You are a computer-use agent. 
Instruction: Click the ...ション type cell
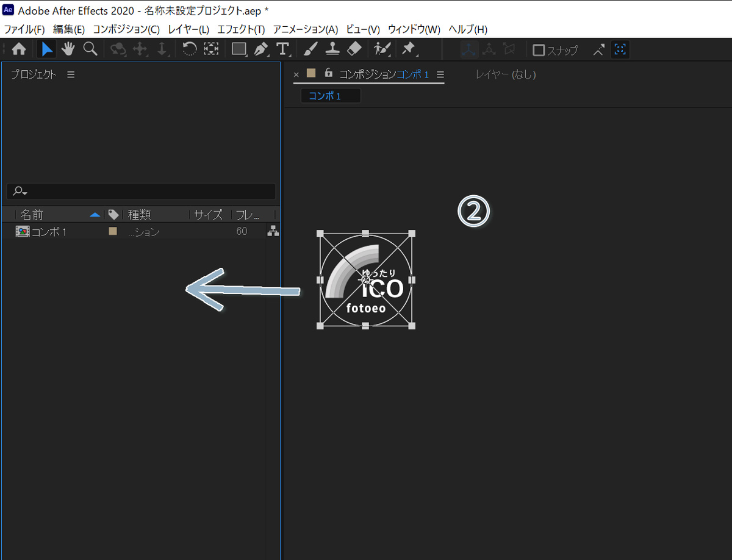point(144,232)
